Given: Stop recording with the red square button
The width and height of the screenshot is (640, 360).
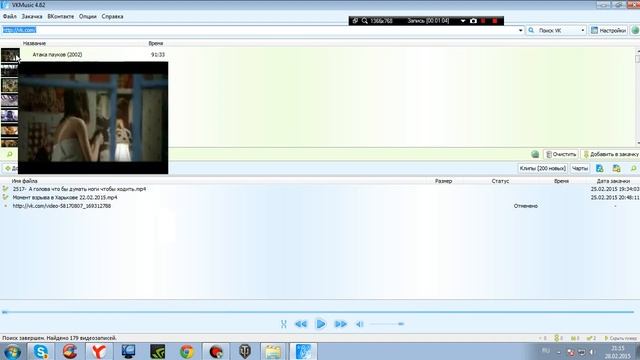Looking at the screenshot, I should [x=495, y=21].
